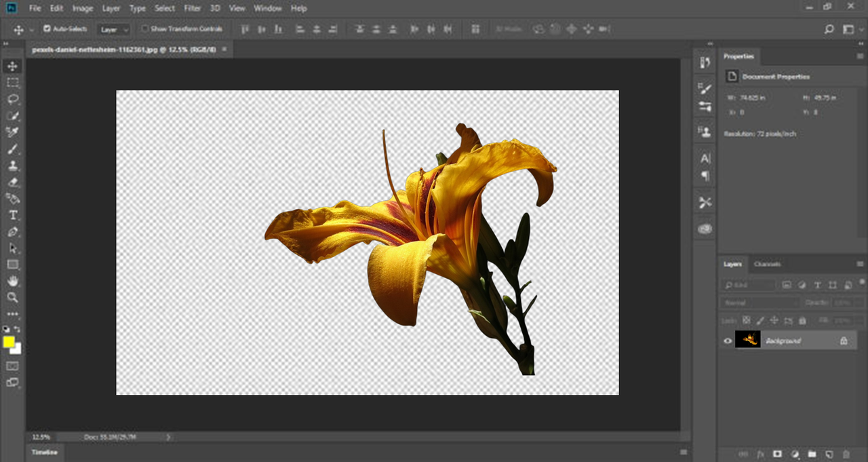The height and width of the screenshot is (462, 868).
Task: Click the Delete layer trash button
Action: coord(846,454)
